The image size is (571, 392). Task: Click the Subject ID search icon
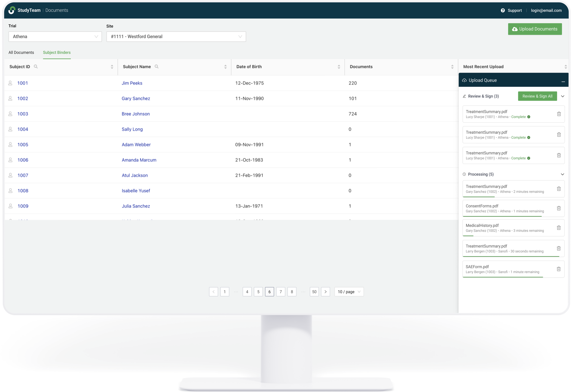(x=36, y=66)
